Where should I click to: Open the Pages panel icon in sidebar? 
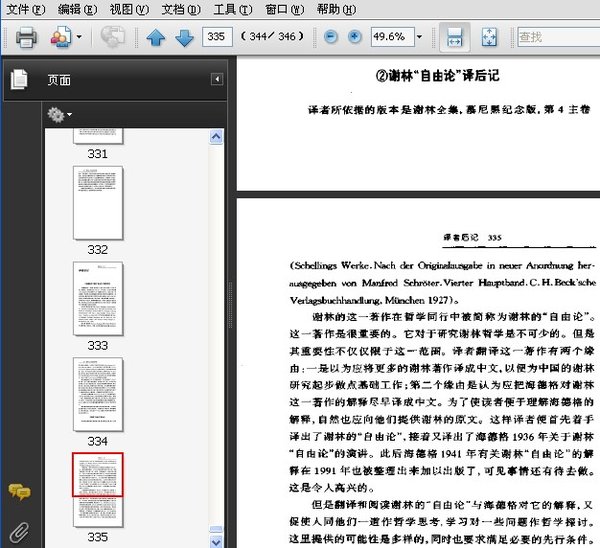(19, 80)
